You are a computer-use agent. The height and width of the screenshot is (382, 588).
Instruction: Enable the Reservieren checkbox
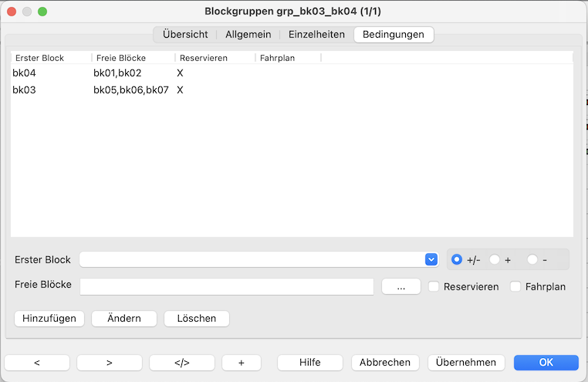click(434, 286)
